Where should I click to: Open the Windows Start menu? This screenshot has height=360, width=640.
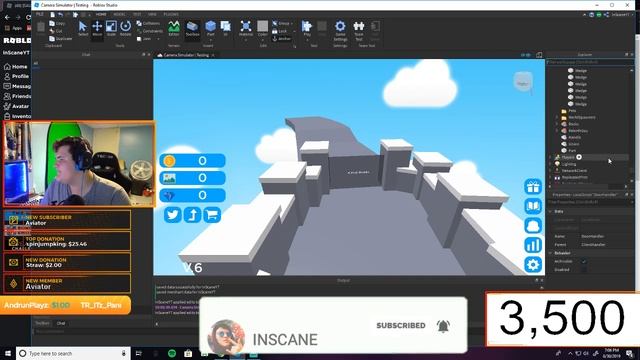[8, 353]
